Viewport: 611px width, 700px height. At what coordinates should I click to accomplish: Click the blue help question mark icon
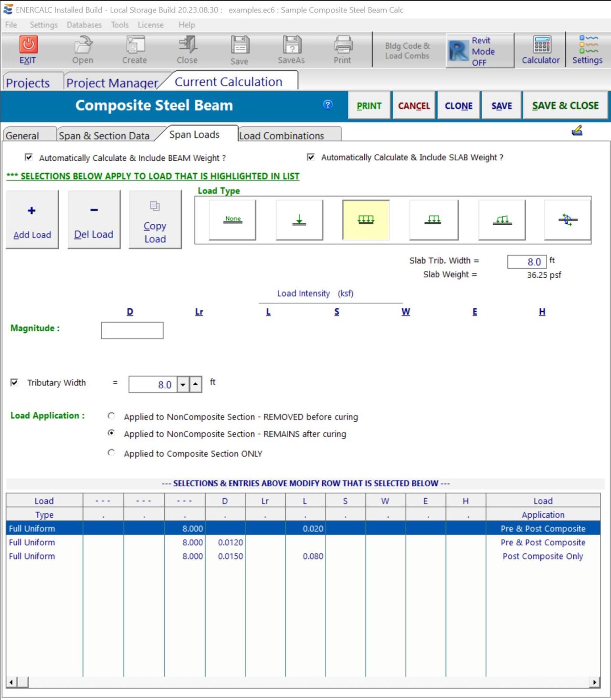click(328, 105)
